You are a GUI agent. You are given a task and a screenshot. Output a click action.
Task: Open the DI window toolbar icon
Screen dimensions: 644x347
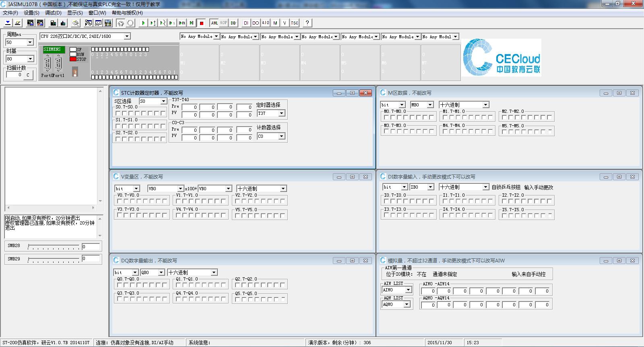(246, 23)
